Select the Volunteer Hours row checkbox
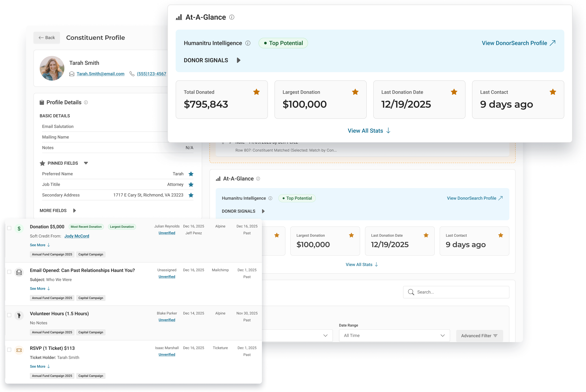Viewport: 586px width, 392px height. pos(9,315)
